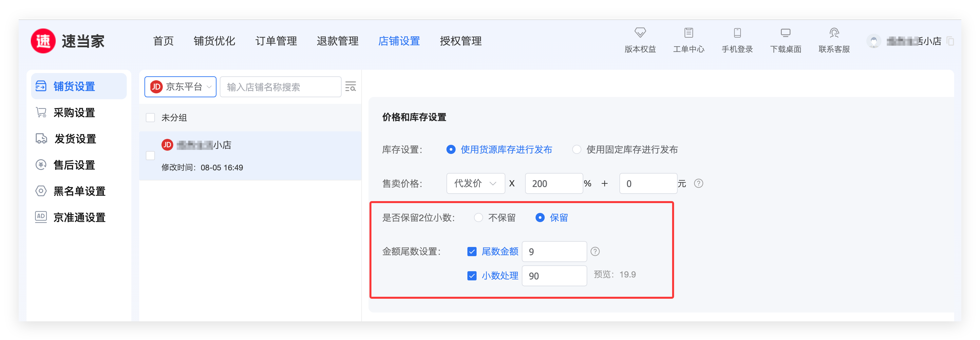Viewport: 980px width, 340px height.
Task: Click the 下载桌面 monitor icon
Action: tap(785, 33)
